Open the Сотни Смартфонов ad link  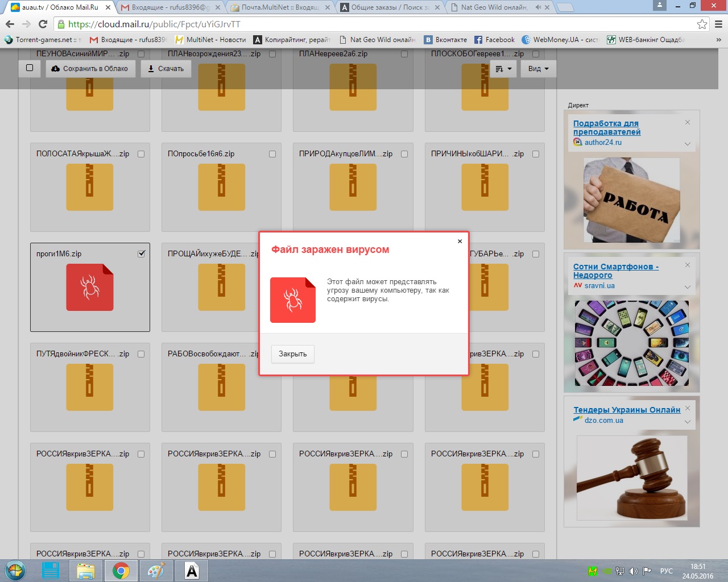pyautogui.click(x=616, y=271)
